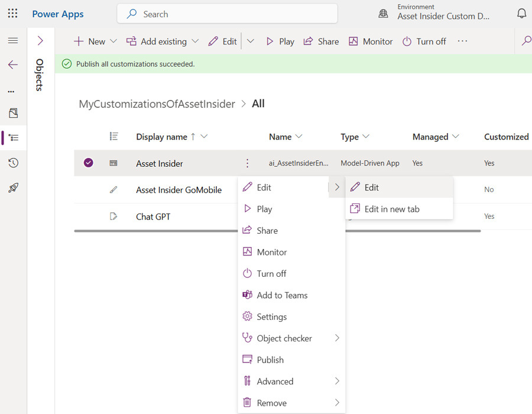Choose Share in the context menu
Viewport: 532px width, 414px height.
[x=291, y=231]
